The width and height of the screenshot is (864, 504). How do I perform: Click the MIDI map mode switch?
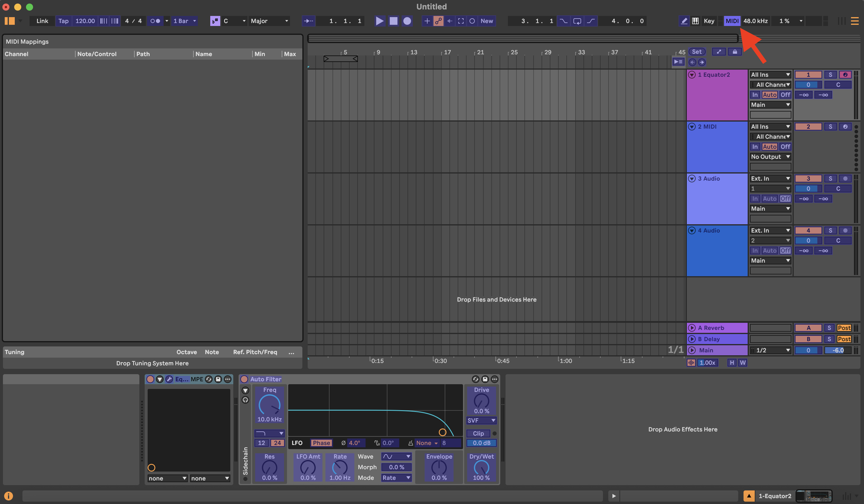pos(732,21)
